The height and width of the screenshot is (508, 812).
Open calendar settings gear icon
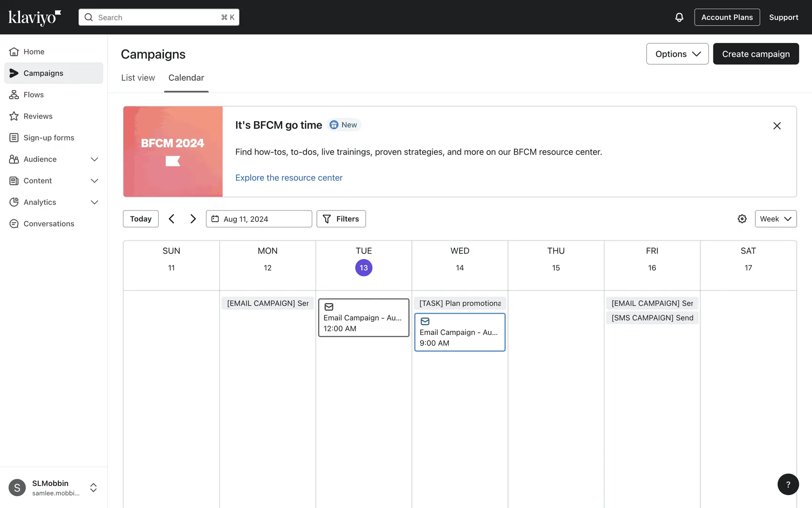[742, 219]
